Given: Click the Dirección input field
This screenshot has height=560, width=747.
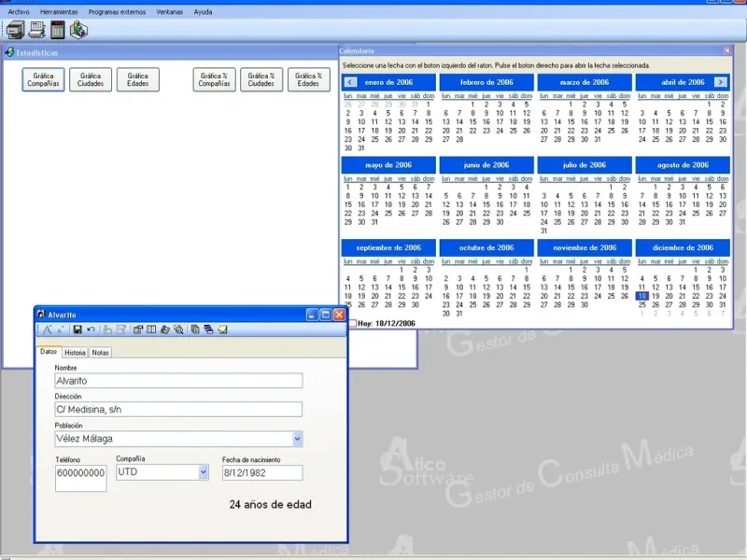Looking at the screenshot, I should click(x=178, y=409).
